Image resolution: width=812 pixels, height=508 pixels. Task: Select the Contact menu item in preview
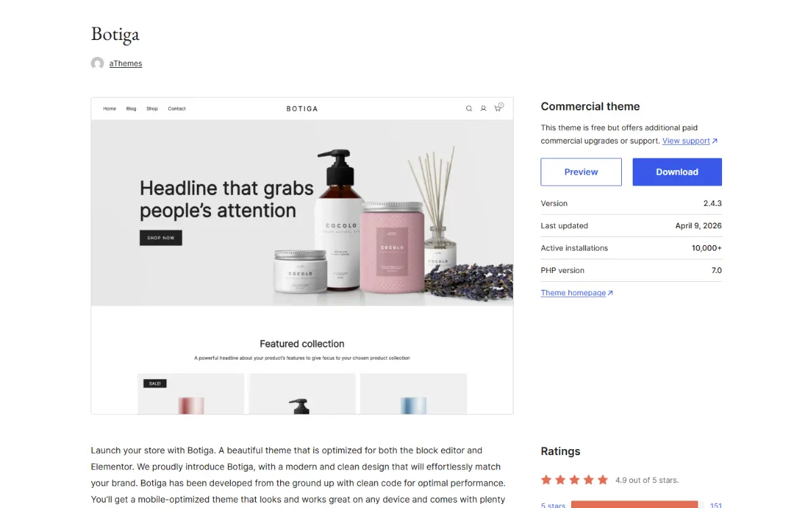tap(177, 108)
